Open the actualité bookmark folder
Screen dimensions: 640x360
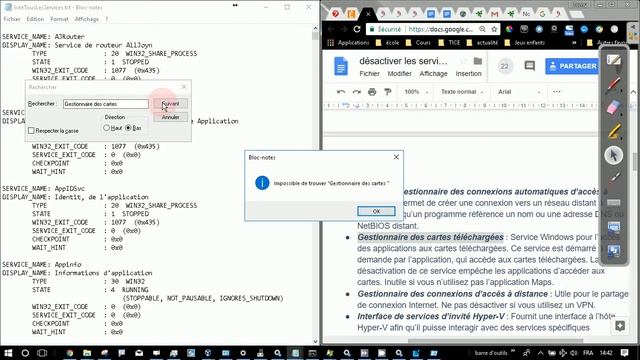(x=483, y=42)
